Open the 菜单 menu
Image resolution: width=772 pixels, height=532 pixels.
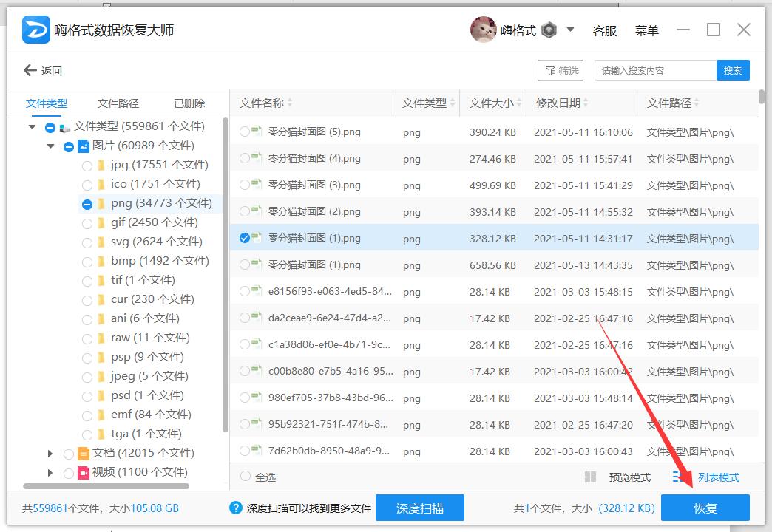[646, 30]
